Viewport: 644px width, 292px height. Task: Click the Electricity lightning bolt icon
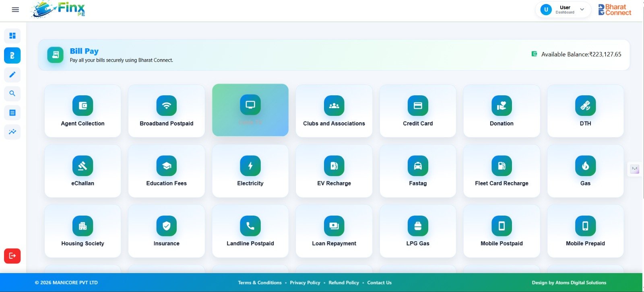coord(250,166)
